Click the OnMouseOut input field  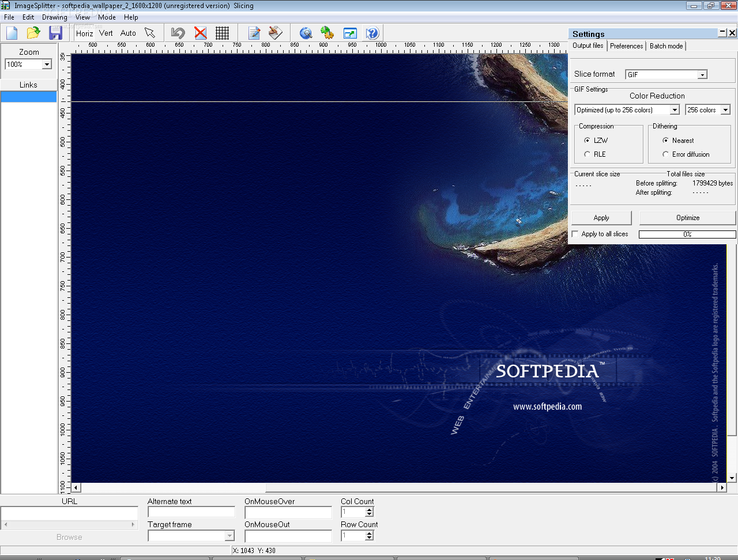(288, 536)
